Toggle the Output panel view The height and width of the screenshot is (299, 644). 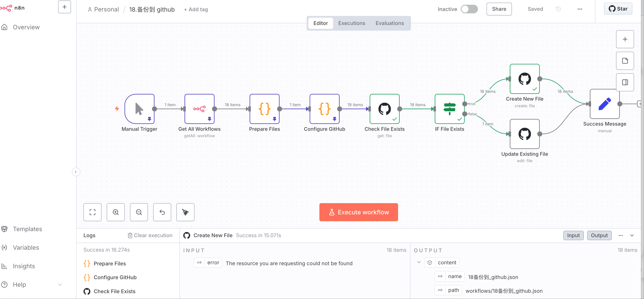[599, 235]
